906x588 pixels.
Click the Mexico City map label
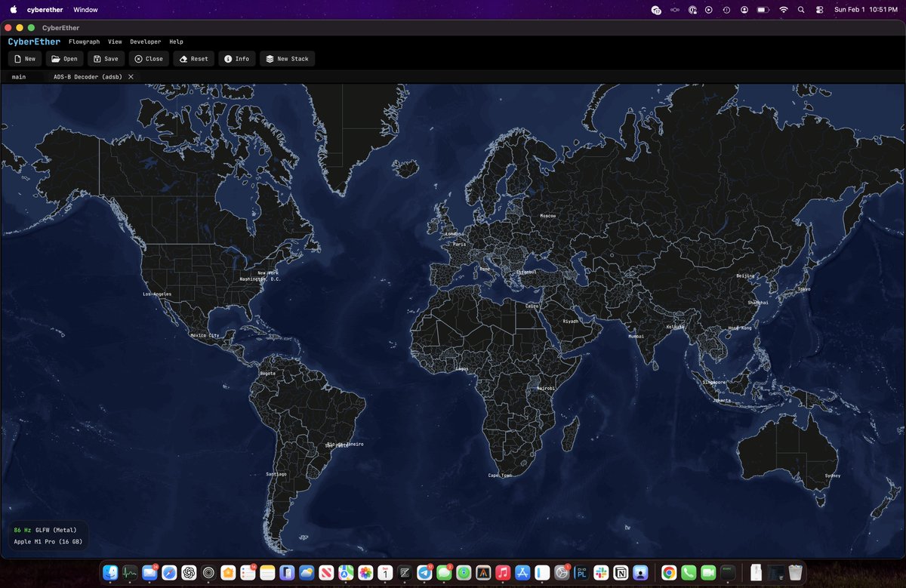204,335
